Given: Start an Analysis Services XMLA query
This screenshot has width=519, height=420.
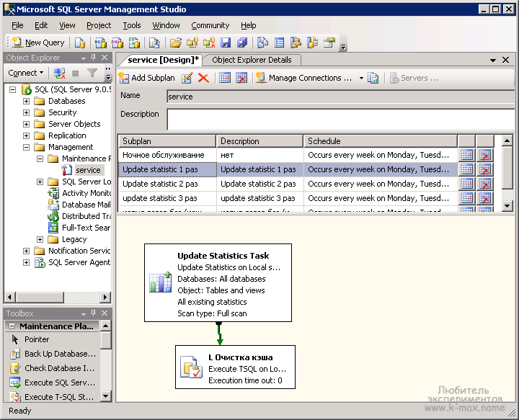Looking at the screenshot, I should tap(134, 43).
